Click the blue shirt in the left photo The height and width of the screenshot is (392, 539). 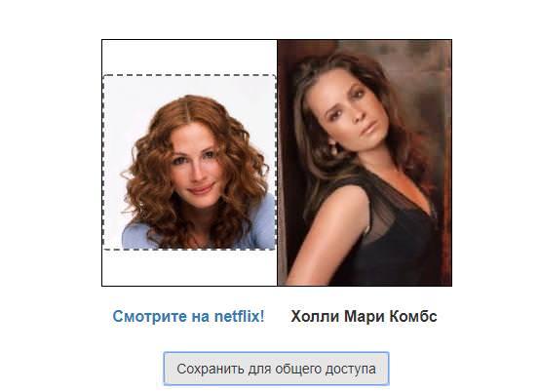[263, 223]
